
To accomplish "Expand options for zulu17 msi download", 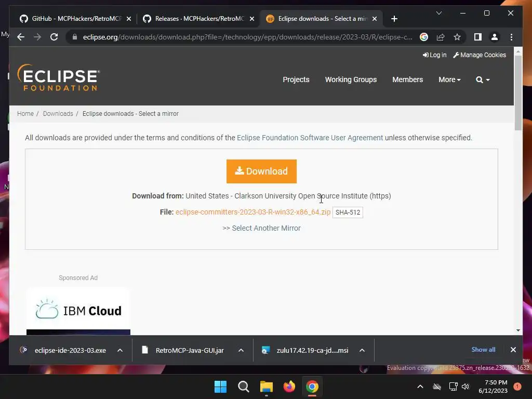I will [362, 350].
